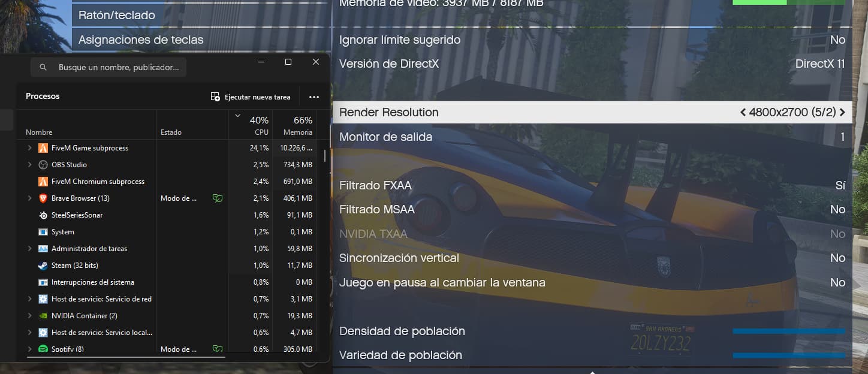Click the NVIDIA Container process icon
Image resolution: width=868 pixels, height=374 pixels.
(43, 315)
